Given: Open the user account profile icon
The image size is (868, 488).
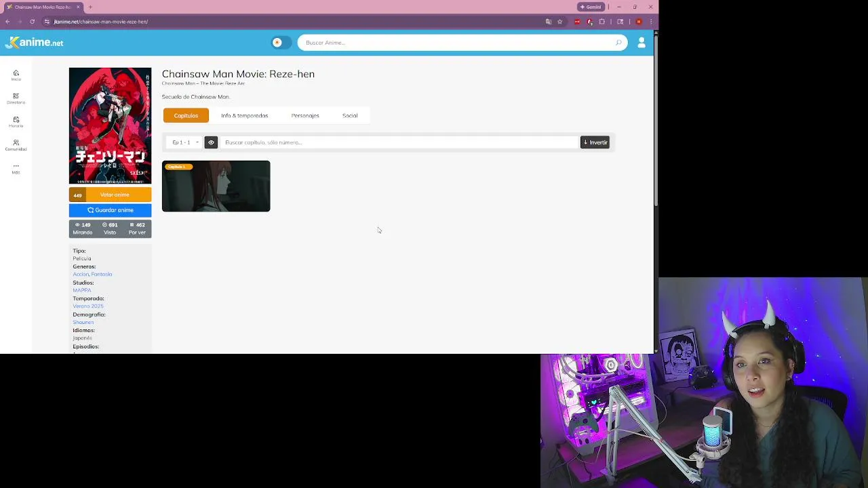Looking at the screenshot, I should [642, 43].
